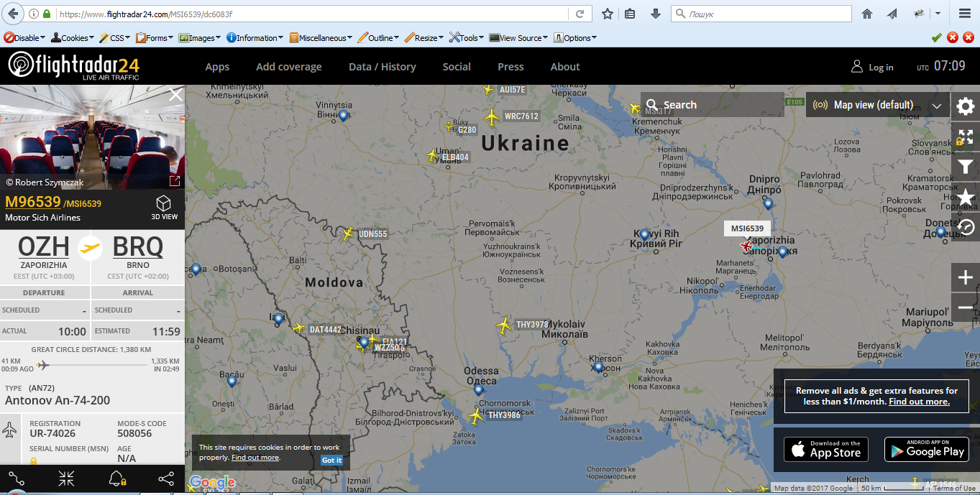
Task: Toggle fullscreen map mode
Action: click(965, 137)
